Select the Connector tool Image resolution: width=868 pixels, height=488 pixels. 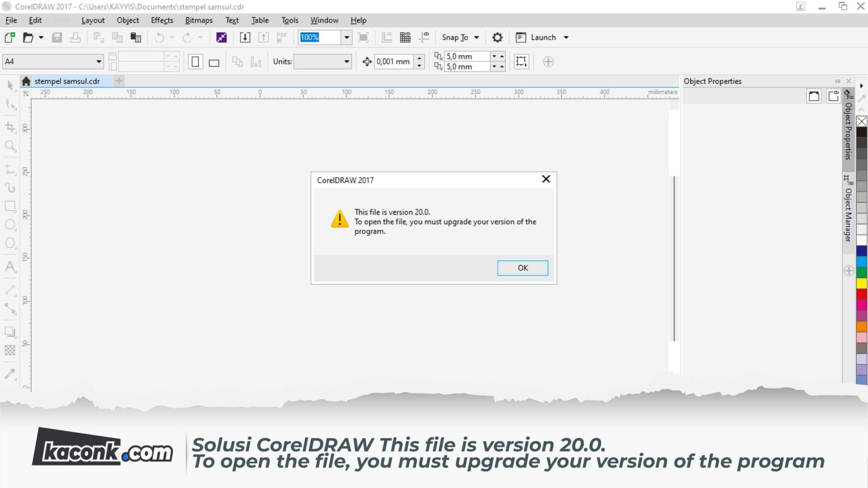(10, 308)
